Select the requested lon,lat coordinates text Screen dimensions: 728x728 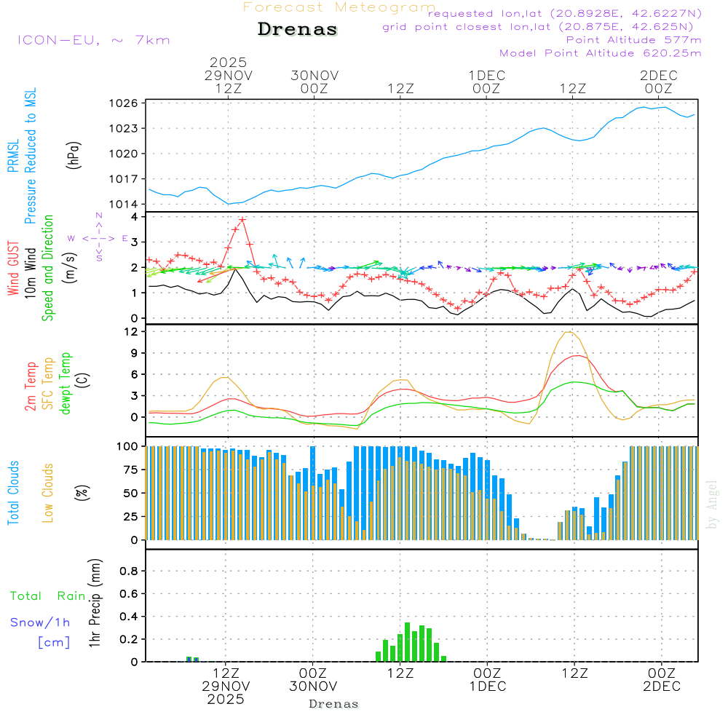click(x=564, y=14)
